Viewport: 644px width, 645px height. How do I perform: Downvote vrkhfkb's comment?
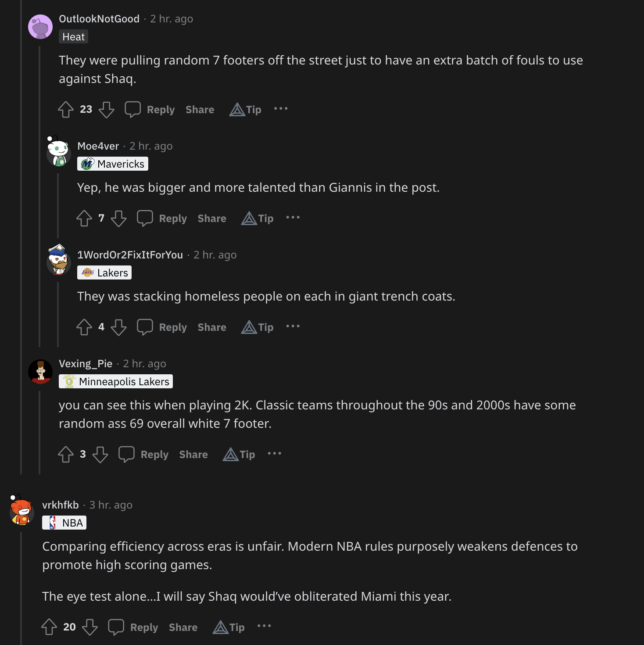tap(90, 627)
